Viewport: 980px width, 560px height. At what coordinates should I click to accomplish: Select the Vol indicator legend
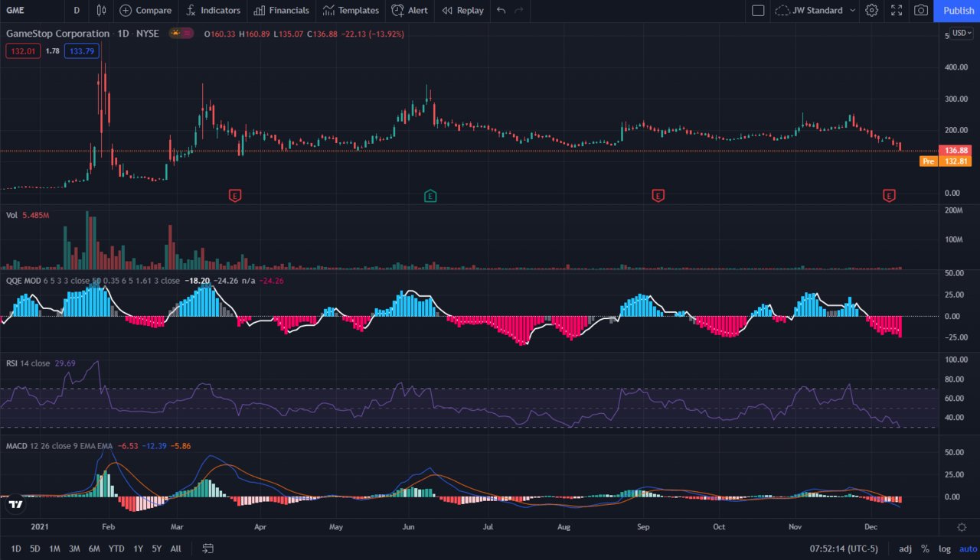(x=11, y=216)
